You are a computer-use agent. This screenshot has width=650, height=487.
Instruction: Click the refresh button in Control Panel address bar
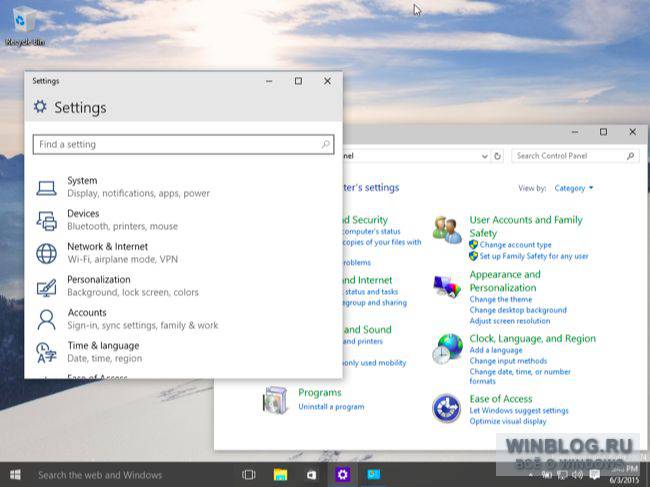497,156
